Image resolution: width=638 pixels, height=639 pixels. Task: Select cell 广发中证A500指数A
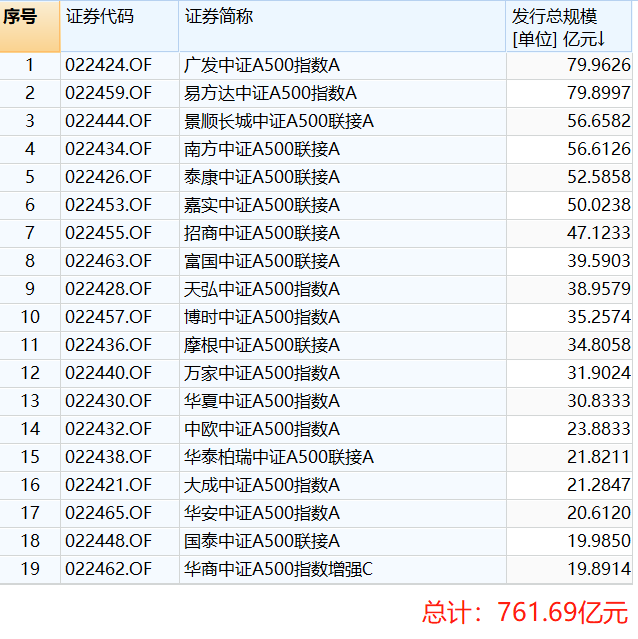pyautogui.click(x=342, y=65)
